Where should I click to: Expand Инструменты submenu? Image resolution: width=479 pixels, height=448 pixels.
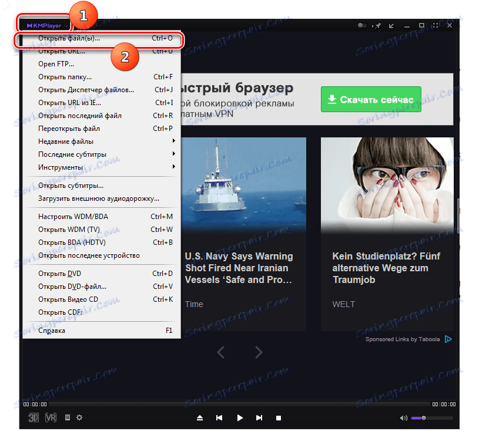[102, 167]
